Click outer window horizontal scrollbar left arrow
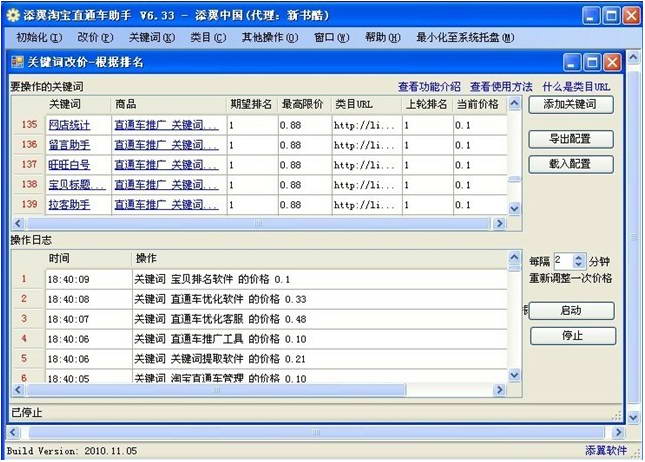Image resolution: width=645 pixels, height=462 pixels. (13, 432)
